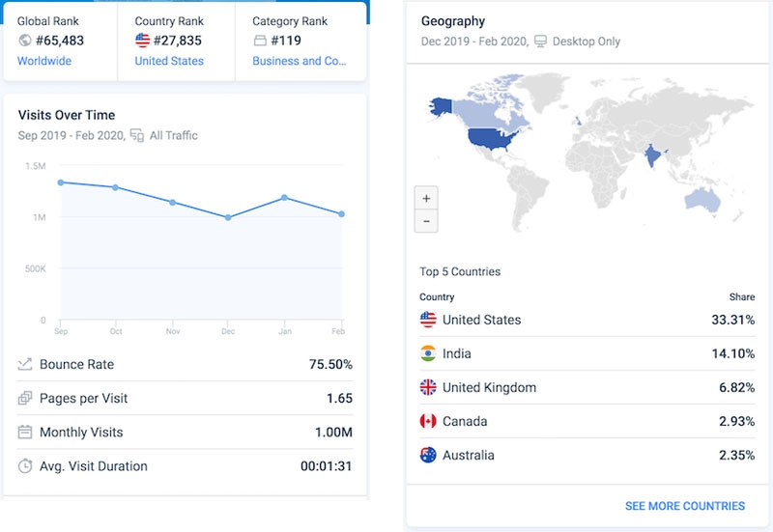Click the Desktop Only monitor icon
The image size is (773, 532).
tap(540, 42)
